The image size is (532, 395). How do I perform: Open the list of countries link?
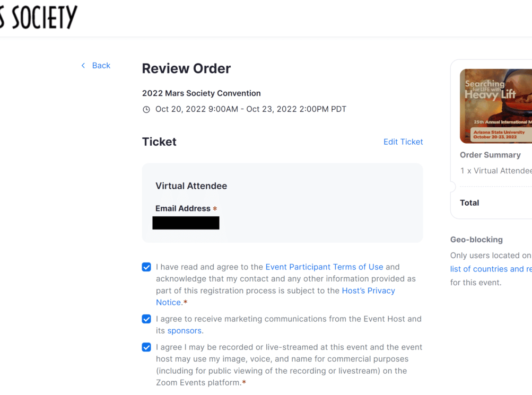coord(487,269)
